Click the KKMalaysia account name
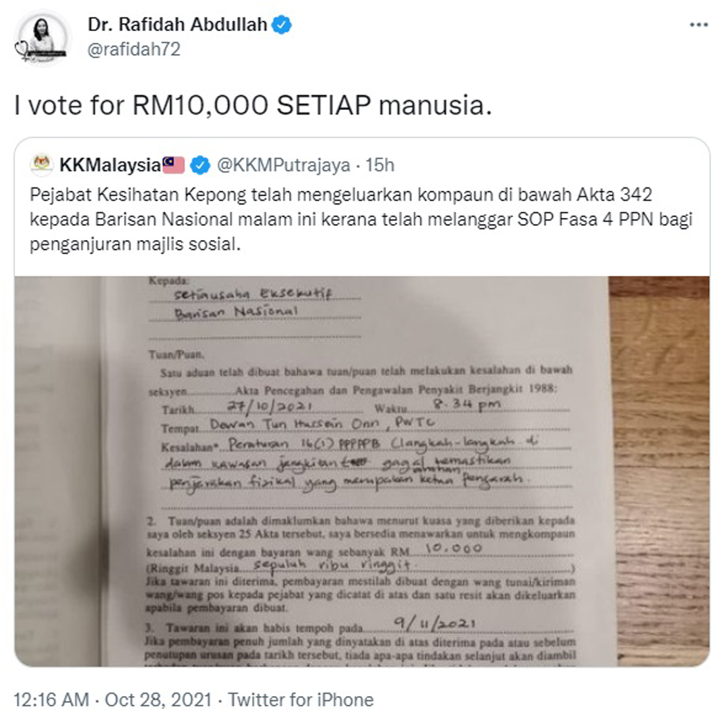 pos(110,165)
